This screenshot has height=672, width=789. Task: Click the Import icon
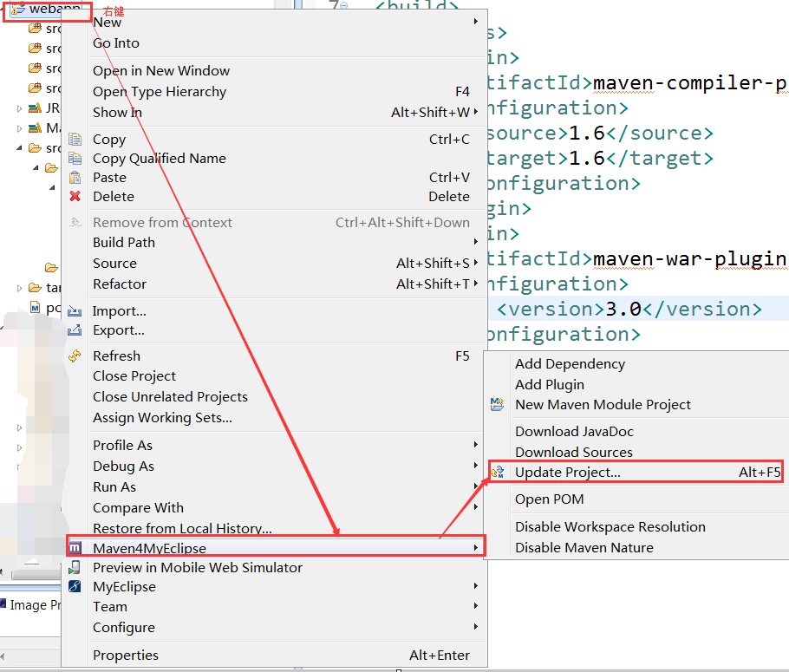75,311
